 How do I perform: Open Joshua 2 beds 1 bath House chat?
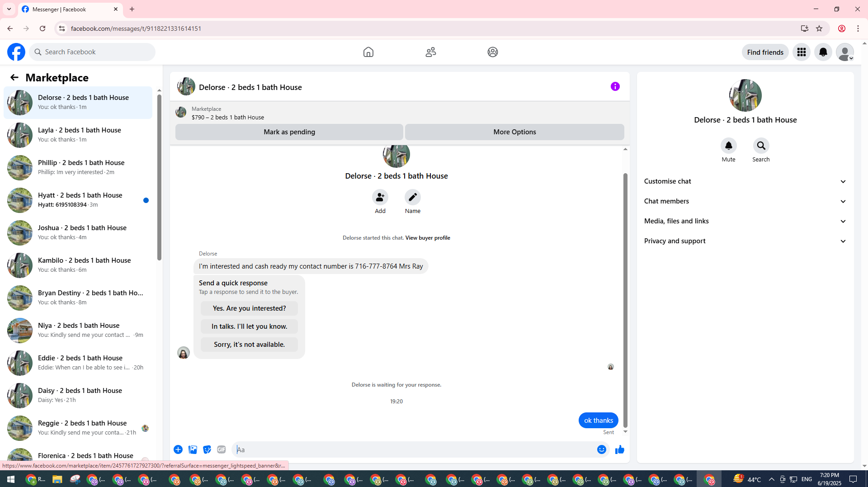click(x=78, y=232)
